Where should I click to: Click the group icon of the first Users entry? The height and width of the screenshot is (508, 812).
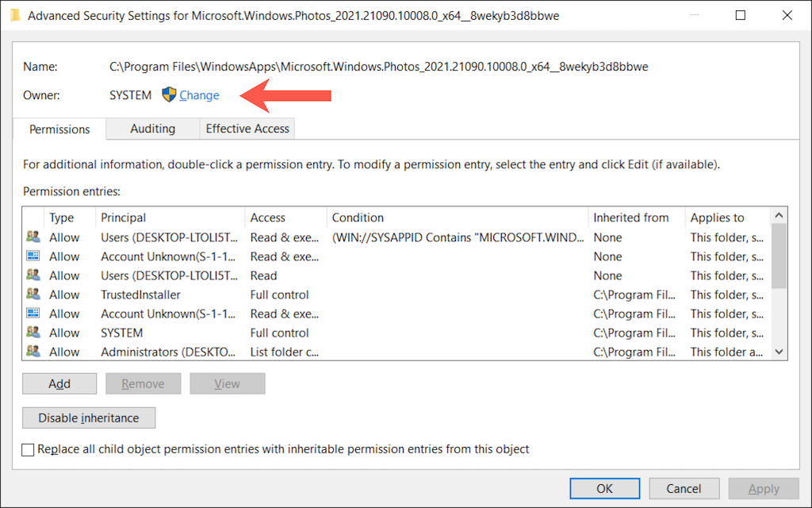33,237
